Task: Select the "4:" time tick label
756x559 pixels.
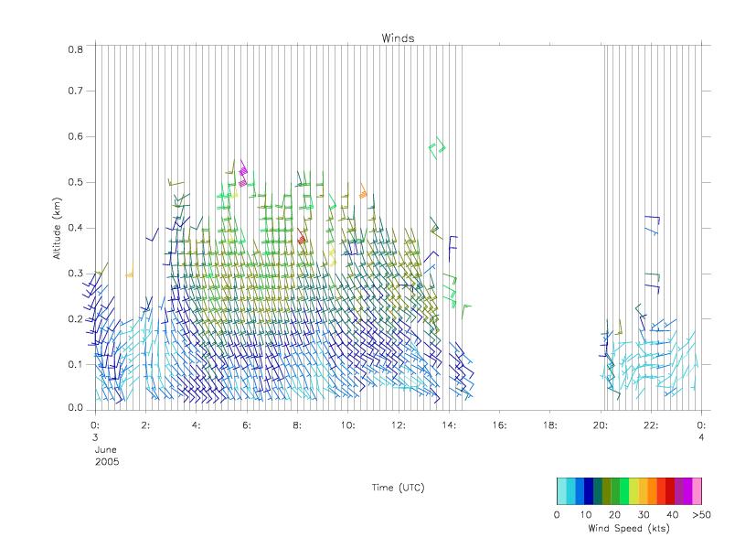Action: tap(197, 425)
